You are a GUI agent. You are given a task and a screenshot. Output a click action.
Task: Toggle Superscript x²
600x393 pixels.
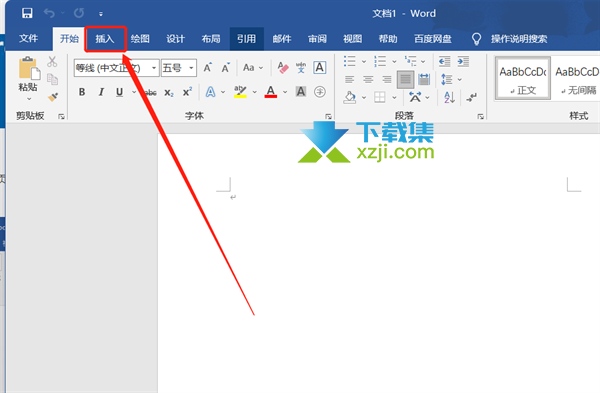coord(187,92)
